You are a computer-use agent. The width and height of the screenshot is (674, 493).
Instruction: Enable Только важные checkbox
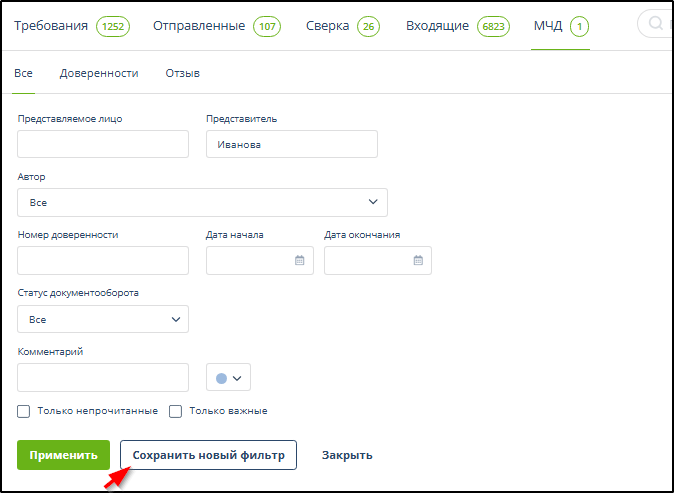click(175, 411)
